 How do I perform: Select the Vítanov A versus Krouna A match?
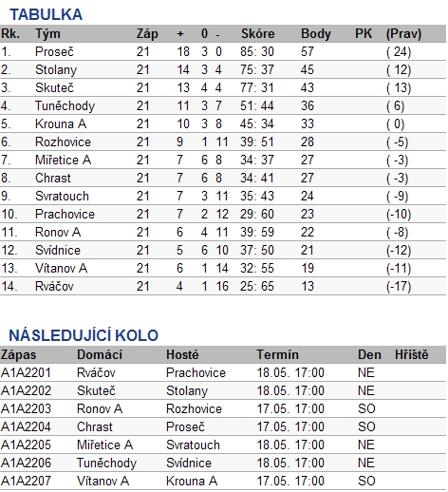[223, 481]
